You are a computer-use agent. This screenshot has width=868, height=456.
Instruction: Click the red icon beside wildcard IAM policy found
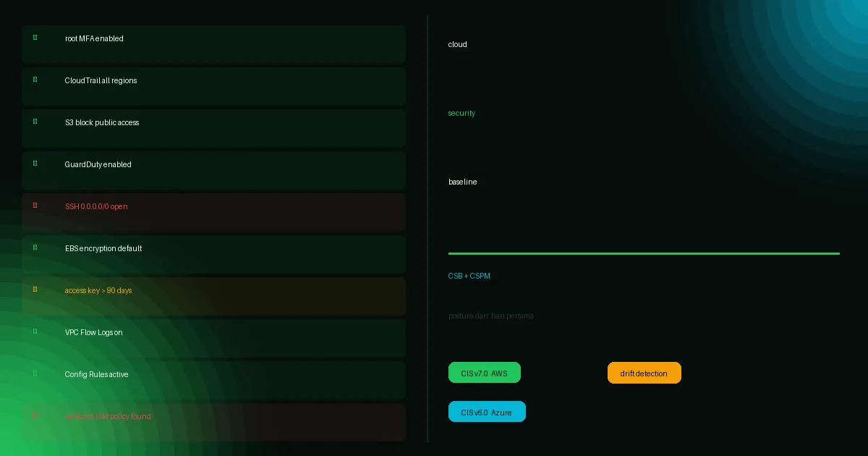tap(35, 415)
